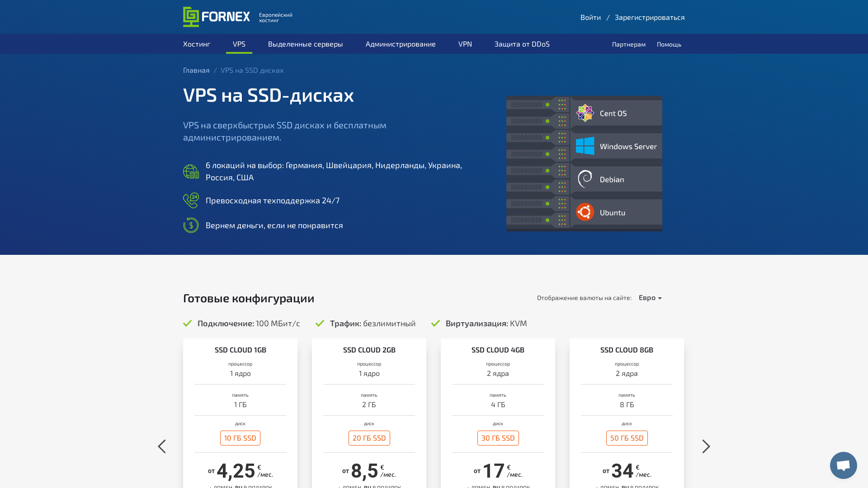The height and width of the screenshot is (488, 868).
Task: Click the VPS на SSD-дисках main heading
Action: coord(269,95)
